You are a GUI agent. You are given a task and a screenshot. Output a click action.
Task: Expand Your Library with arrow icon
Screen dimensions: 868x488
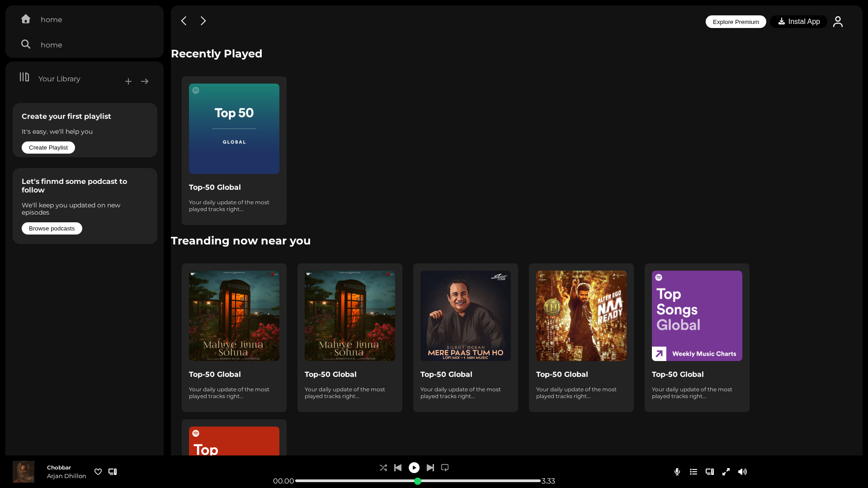click(x=145, y=81)
